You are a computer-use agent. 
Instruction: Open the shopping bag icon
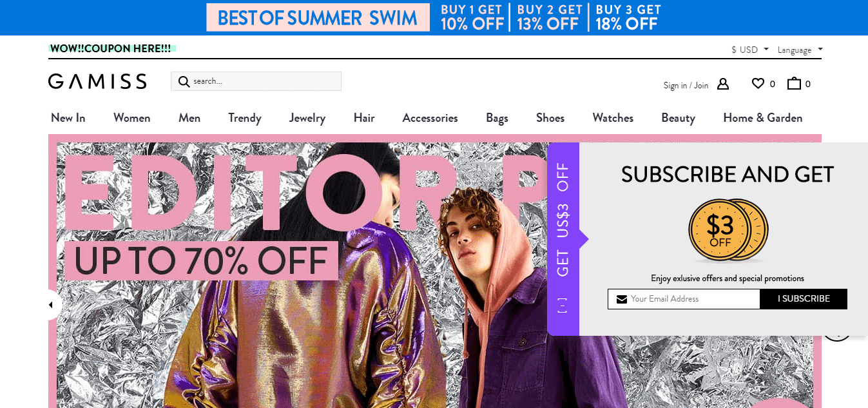[x=794, y=83]
